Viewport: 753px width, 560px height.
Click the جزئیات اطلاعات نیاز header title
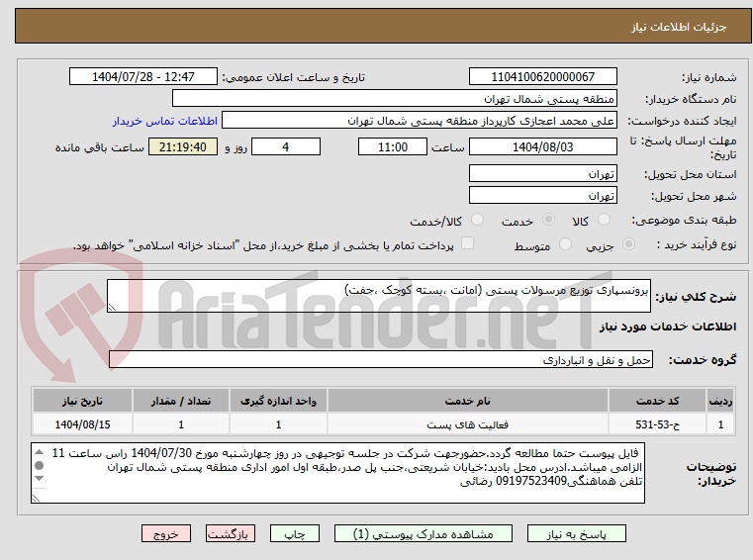679,27
